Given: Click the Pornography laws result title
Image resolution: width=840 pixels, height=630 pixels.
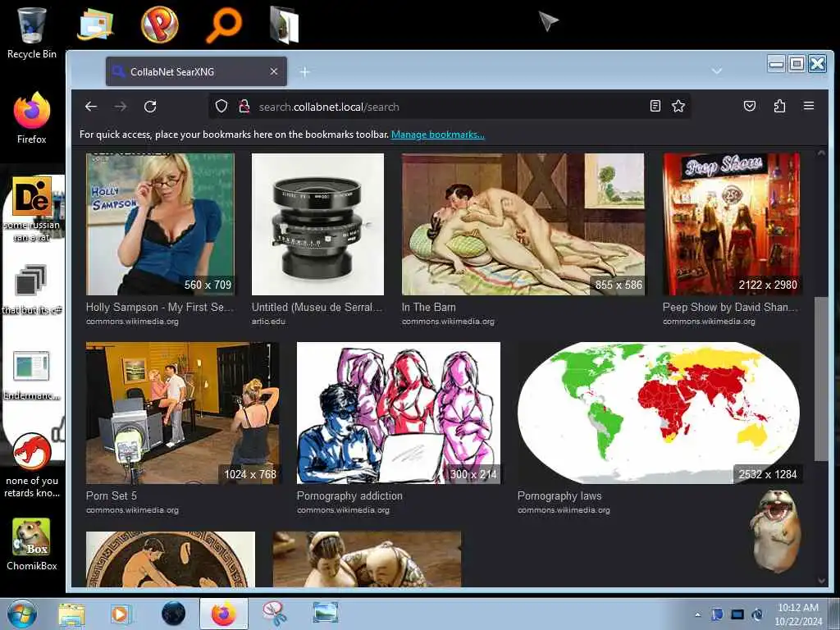Looking at the screenshot, I should [x=559, y=496].
